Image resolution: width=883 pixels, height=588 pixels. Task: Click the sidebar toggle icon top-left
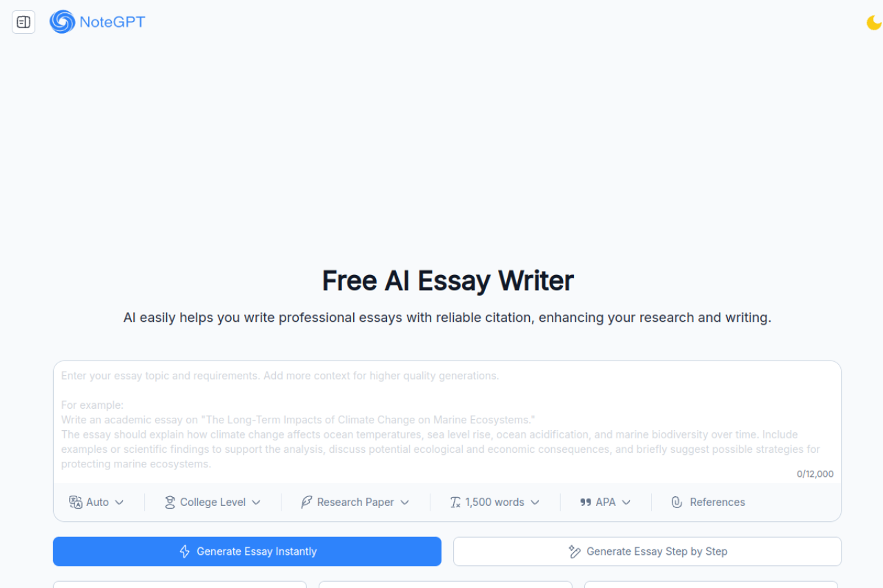23,21
